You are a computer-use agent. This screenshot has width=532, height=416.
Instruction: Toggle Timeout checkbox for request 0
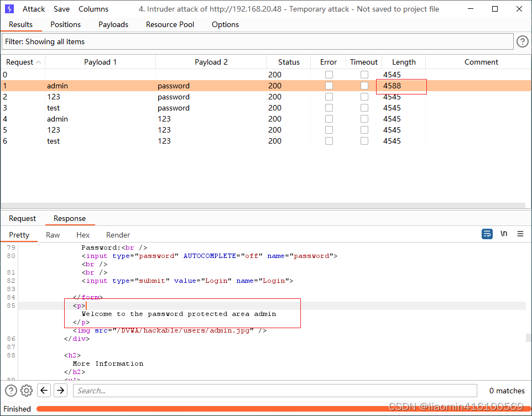coord(364,75)
